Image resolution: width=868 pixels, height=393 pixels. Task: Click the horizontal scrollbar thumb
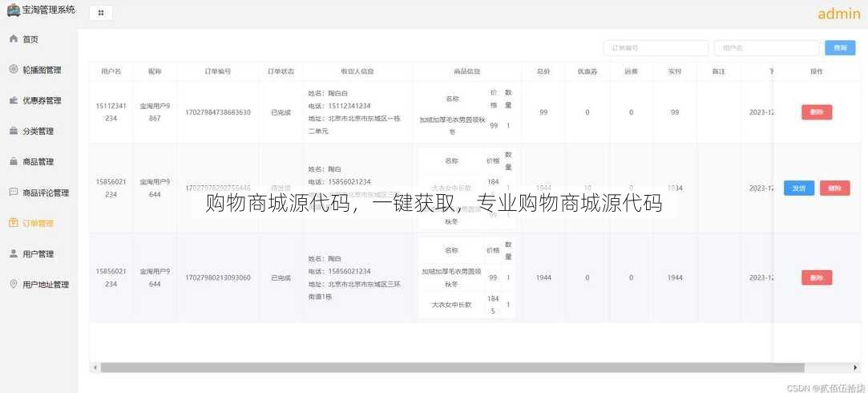[x=452, y=367]
